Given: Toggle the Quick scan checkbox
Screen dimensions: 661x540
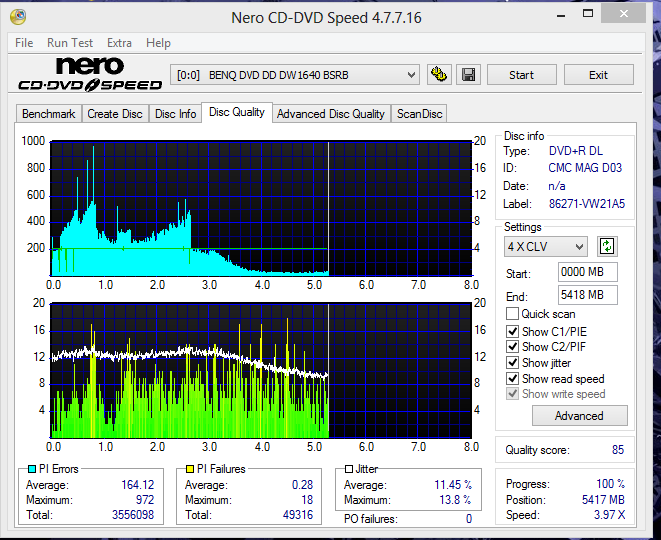Looking at the screenshot, I should pos(512,314).
